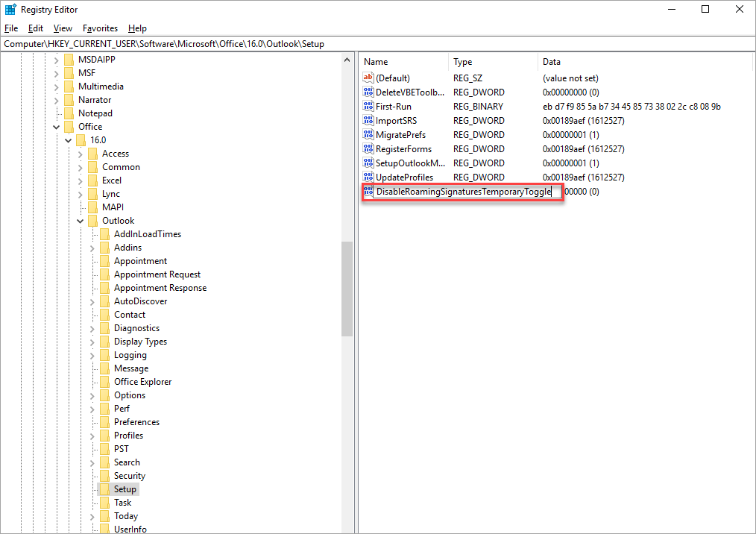756x534 pixels.
Task: Click the ImportSRS DWORD value icon
Action: click(x=368, y=121)
